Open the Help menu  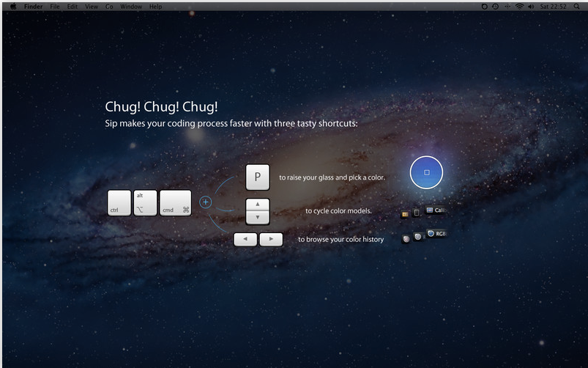(156, 7)
